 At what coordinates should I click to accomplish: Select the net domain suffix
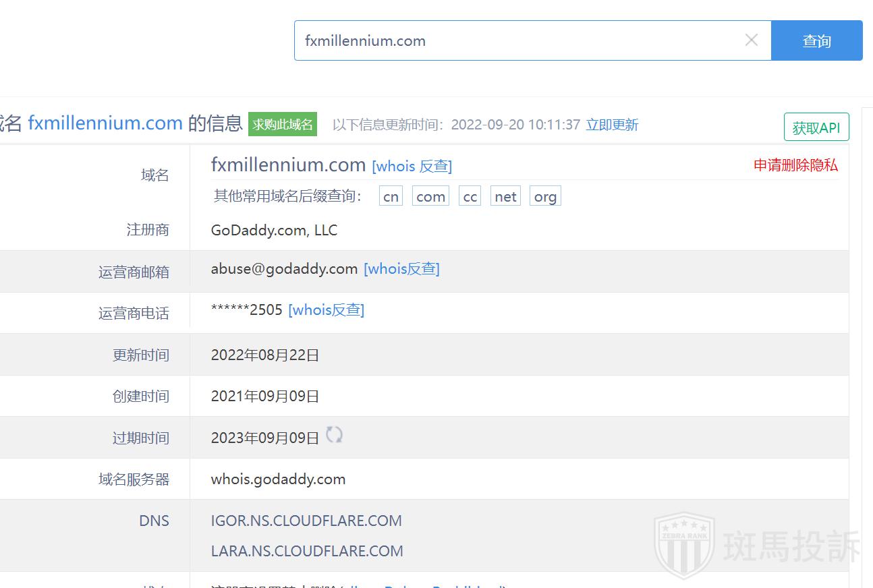[505, 196]
